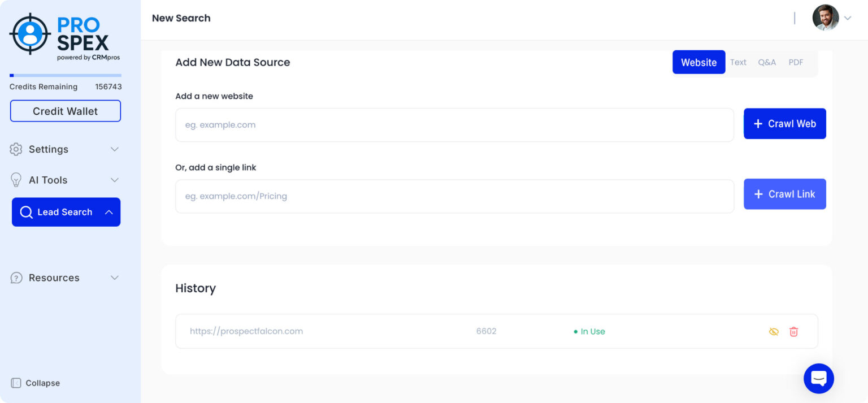Delete the prospectfalcon.com entry trash icon
Viewport: 868px width, 403px height.
[793, 332]
